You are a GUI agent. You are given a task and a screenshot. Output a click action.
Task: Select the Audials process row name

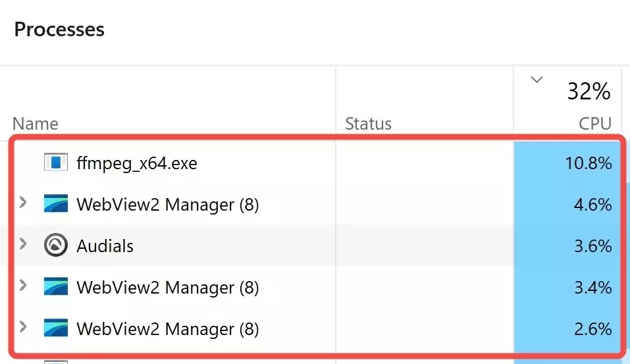(105, 246)
